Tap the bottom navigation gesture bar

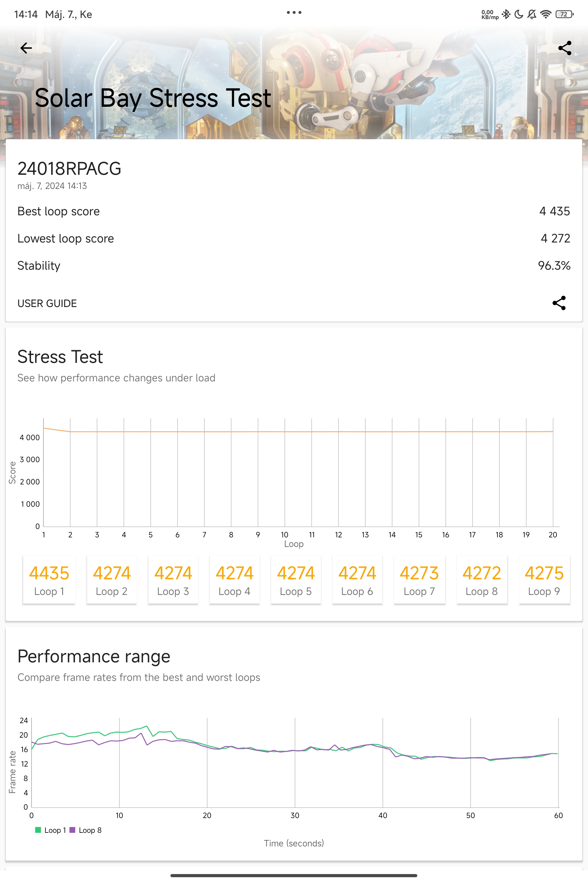tap(294, 876)
